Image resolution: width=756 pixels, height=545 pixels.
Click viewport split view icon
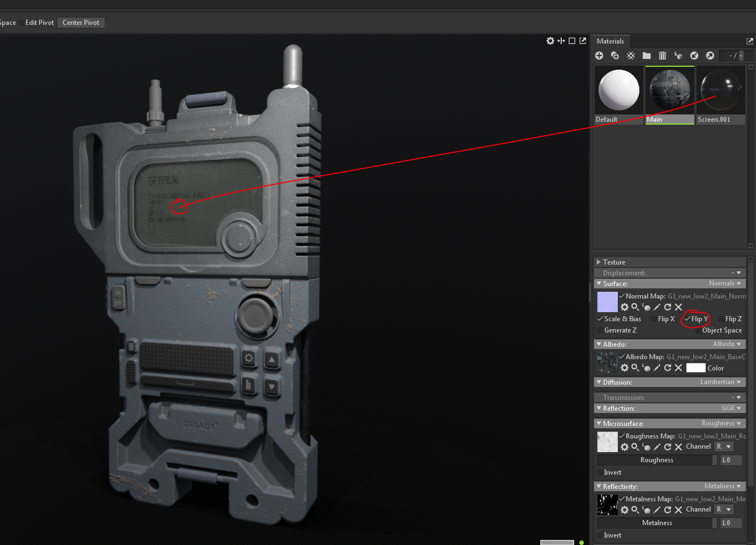tap(561, 41)
